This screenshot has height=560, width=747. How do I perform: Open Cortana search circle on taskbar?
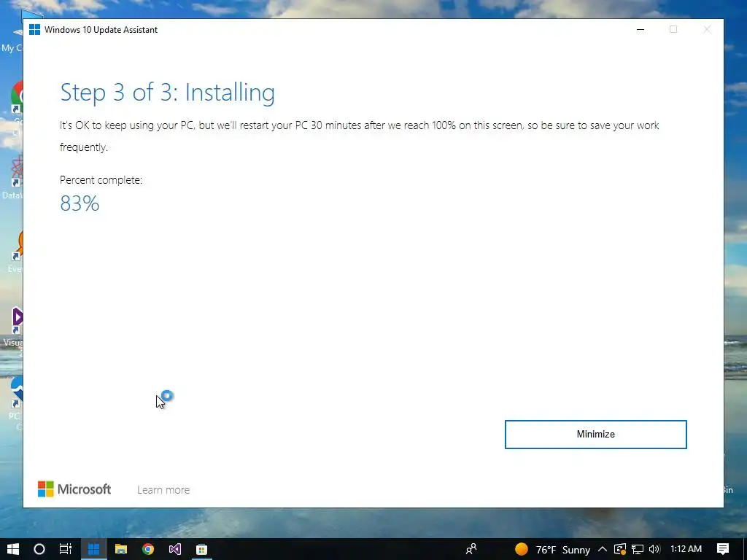point(39,549)
